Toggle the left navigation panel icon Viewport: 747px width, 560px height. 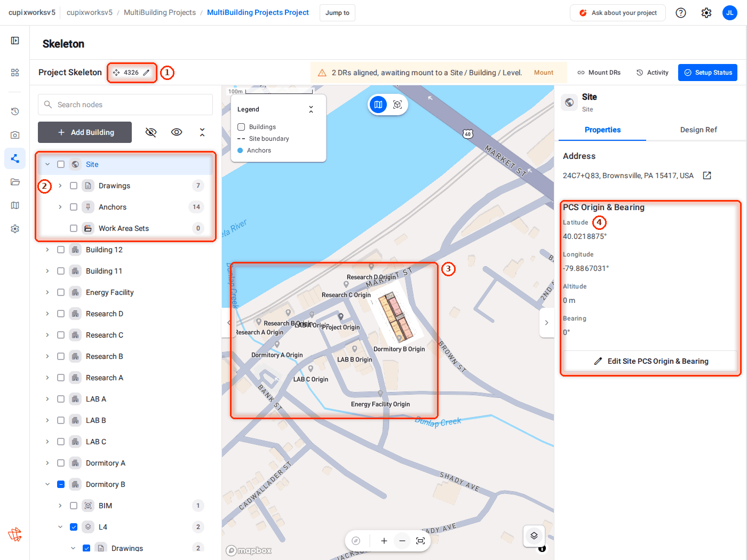coord(15,41)
